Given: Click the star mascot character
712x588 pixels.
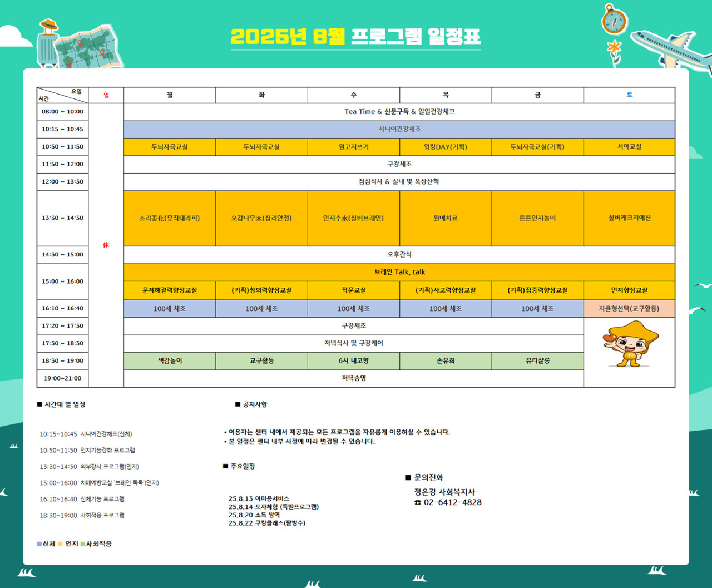Looking at the screenshot, I should 630,344.
